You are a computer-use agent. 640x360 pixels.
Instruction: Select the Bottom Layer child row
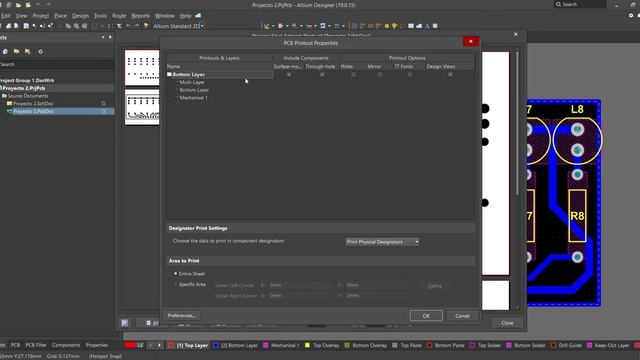[x=194, y=90]
